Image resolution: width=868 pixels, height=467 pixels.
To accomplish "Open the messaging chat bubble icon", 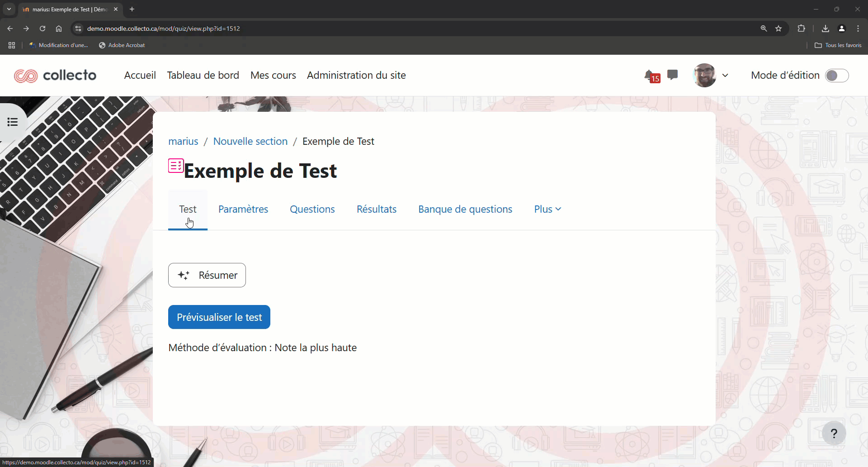I will tap(673, 75).
